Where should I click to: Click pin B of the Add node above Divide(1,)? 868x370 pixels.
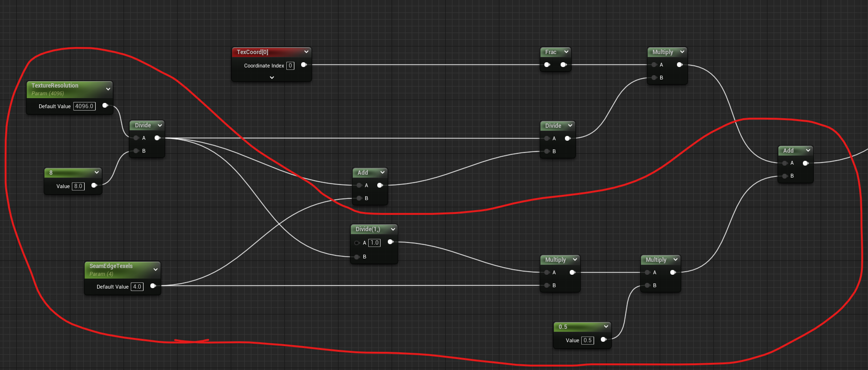click(359, 198)
